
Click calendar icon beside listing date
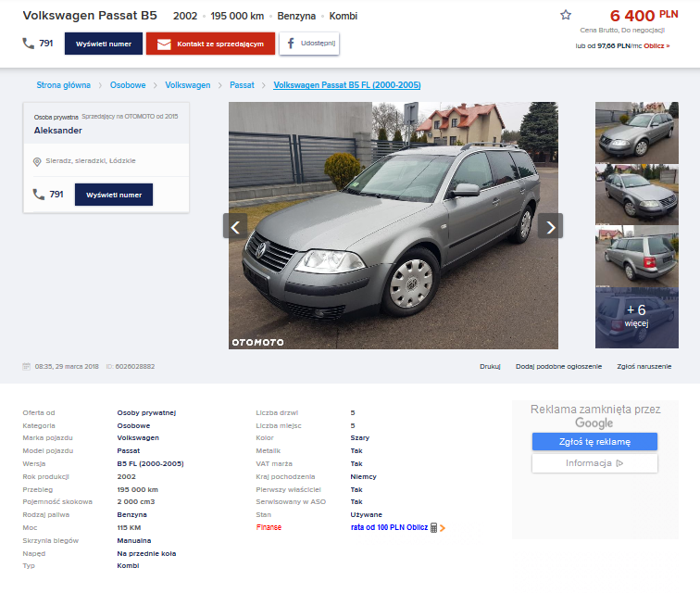26,366
